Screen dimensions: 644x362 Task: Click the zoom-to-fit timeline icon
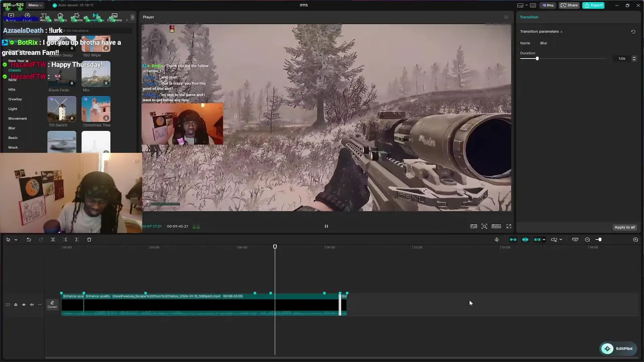click(x=635, y=239)
